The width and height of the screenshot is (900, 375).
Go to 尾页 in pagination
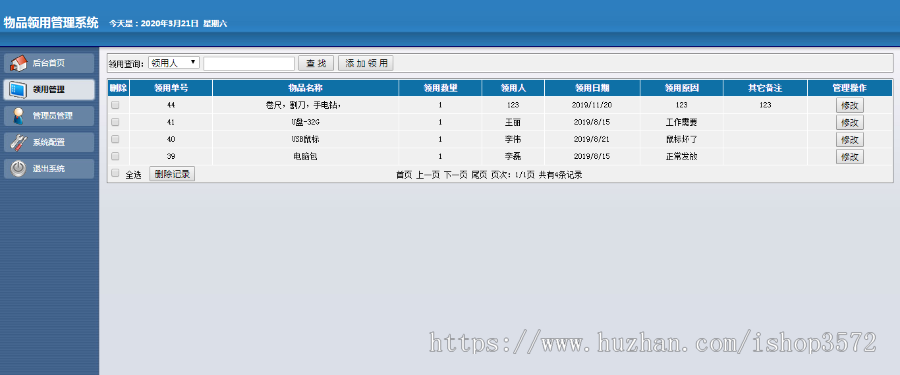479,175
